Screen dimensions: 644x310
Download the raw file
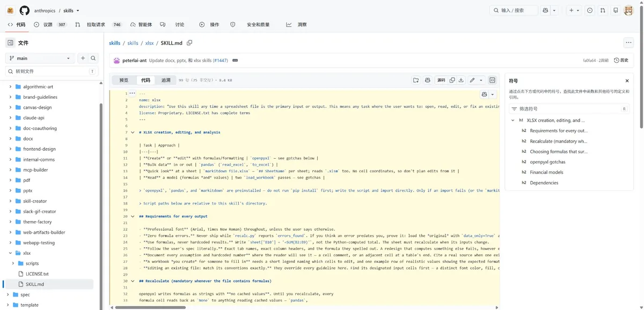(461, 80)
